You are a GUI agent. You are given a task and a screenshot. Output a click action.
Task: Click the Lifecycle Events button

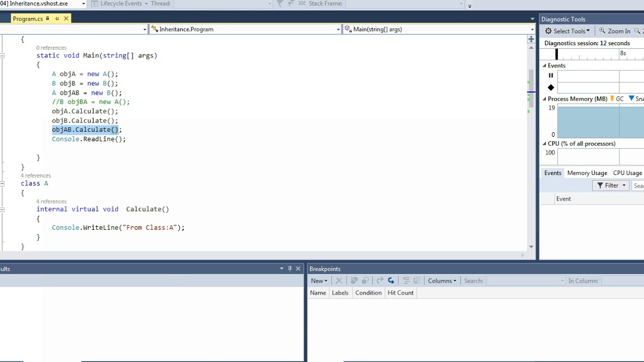(120, 4)
